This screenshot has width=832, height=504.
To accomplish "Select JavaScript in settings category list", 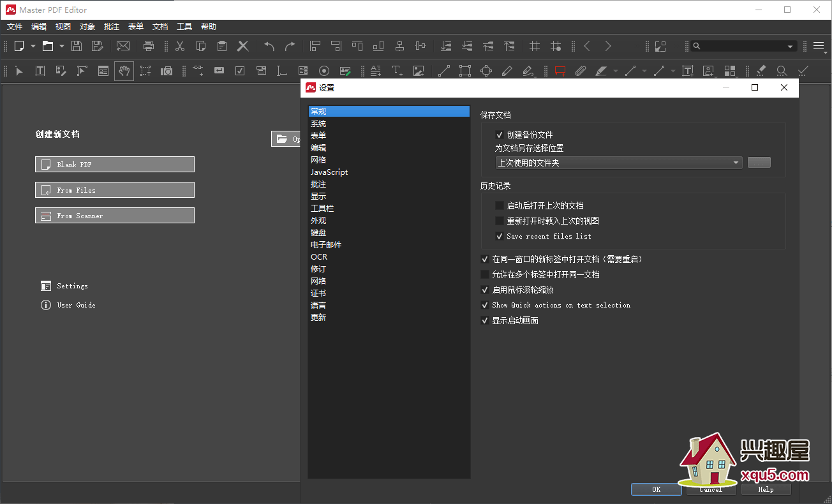I will tap(389, 172).
